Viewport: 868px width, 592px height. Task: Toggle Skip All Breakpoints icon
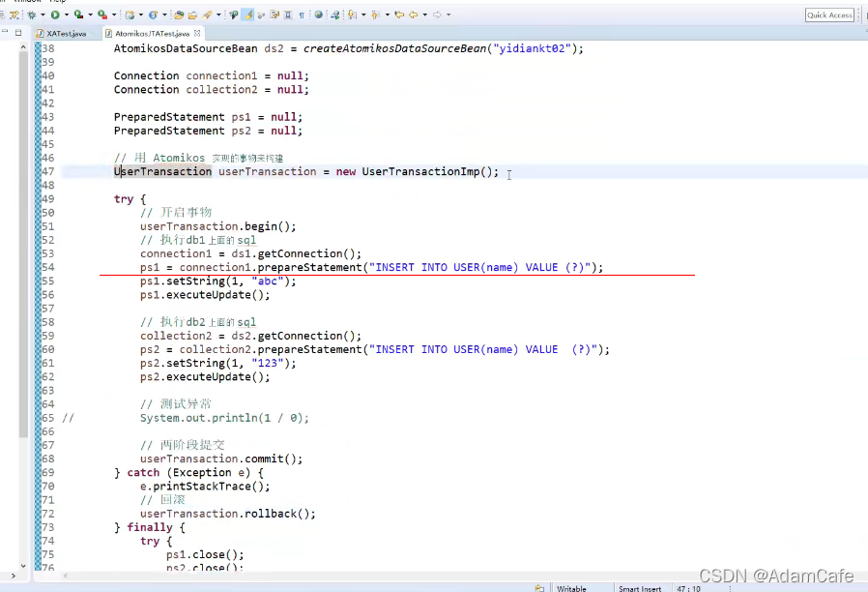click(x=14, y=15)
